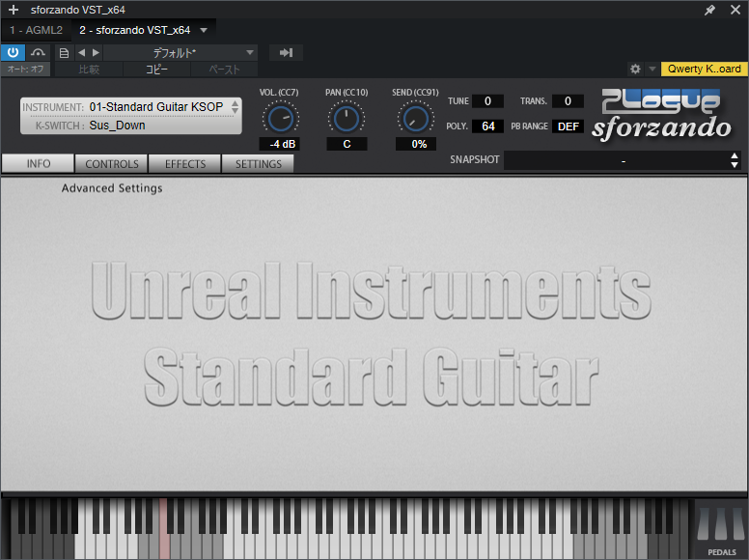
Task: Click the plus icon beside sforzando VST_x64
Action: [14, 10]
